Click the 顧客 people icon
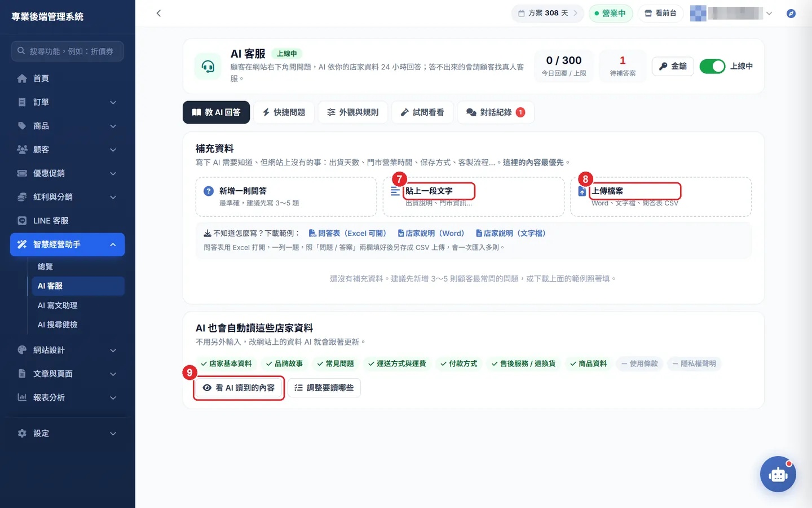The image size is (812, 508). 22,150
